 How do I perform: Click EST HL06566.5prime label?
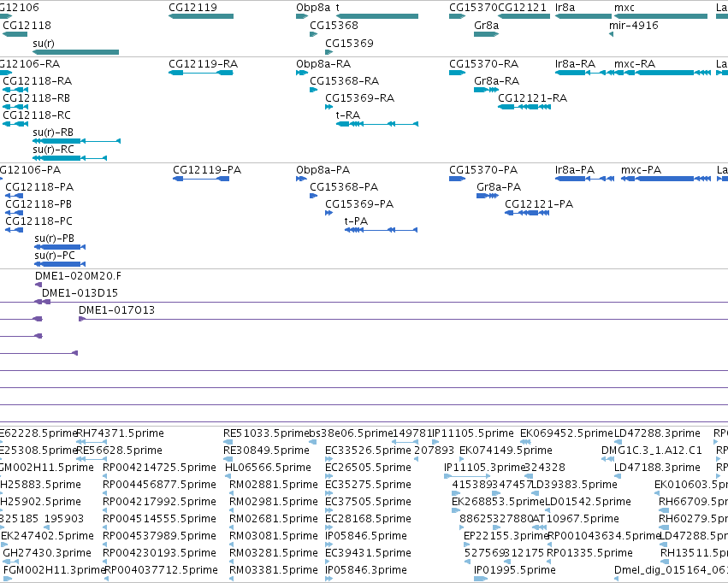[268, 468]
